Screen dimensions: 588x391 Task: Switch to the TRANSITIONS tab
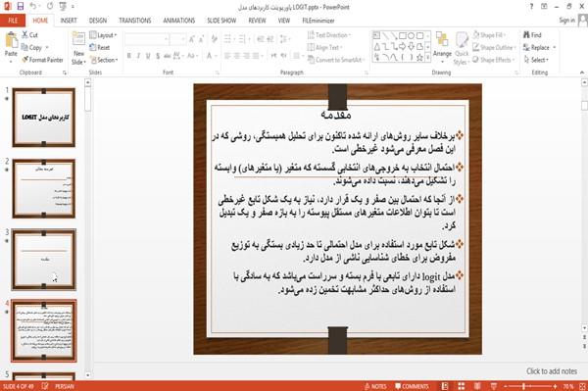coord(135,21)
